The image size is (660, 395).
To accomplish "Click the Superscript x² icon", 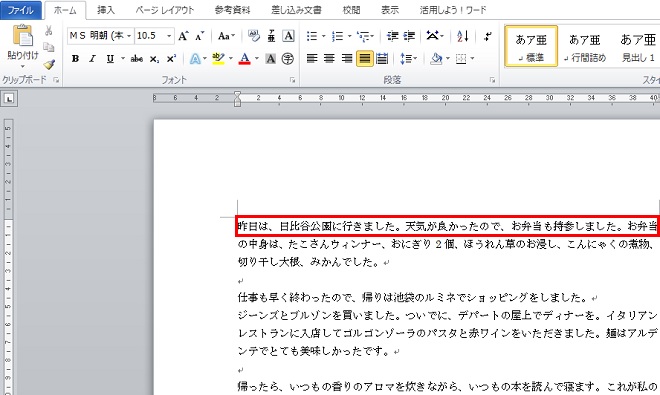I will point(171,59).
